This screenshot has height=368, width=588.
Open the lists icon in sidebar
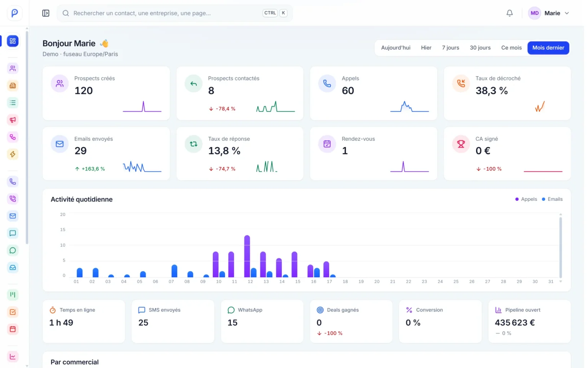[13, 103]
